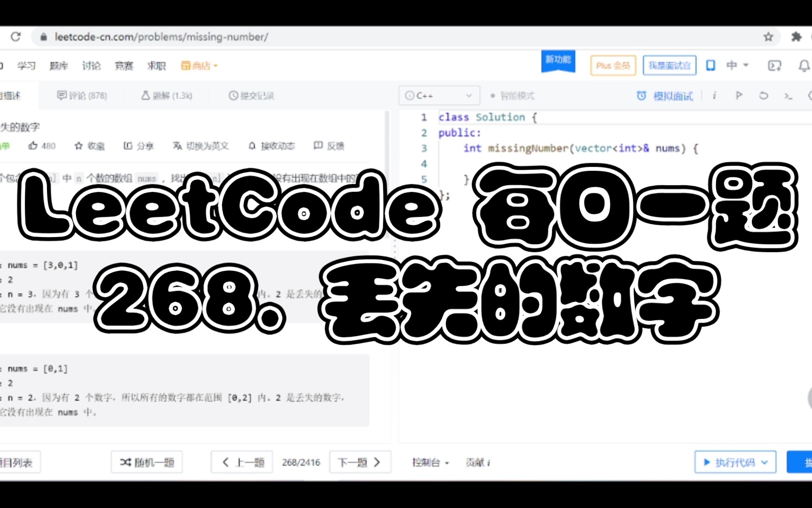The image size is (812, 508).
Task: Click the 新功能 banner
Action: (558, 61)
